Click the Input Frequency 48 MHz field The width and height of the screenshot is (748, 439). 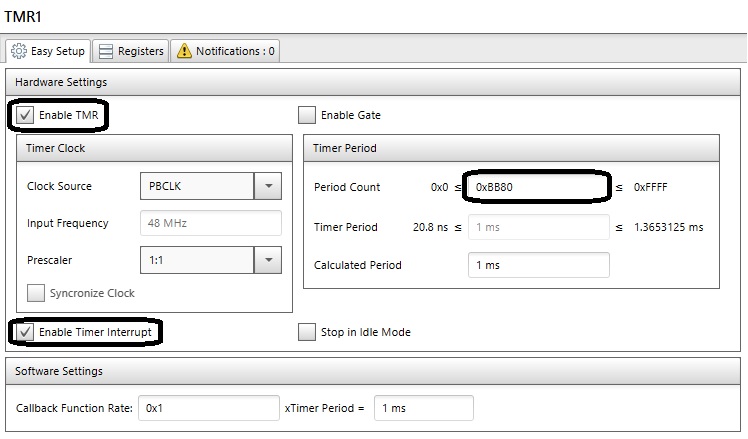coord(211,223)
